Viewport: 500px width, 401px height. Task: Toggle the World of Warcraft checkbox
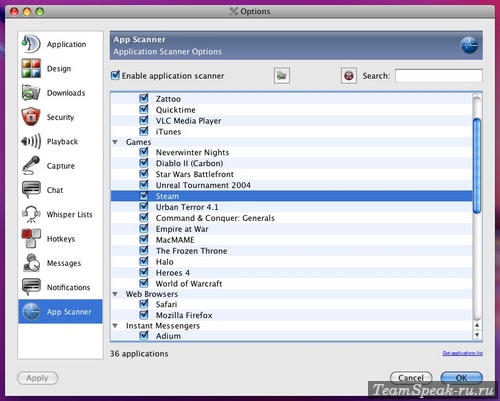[x=144, y=283]
